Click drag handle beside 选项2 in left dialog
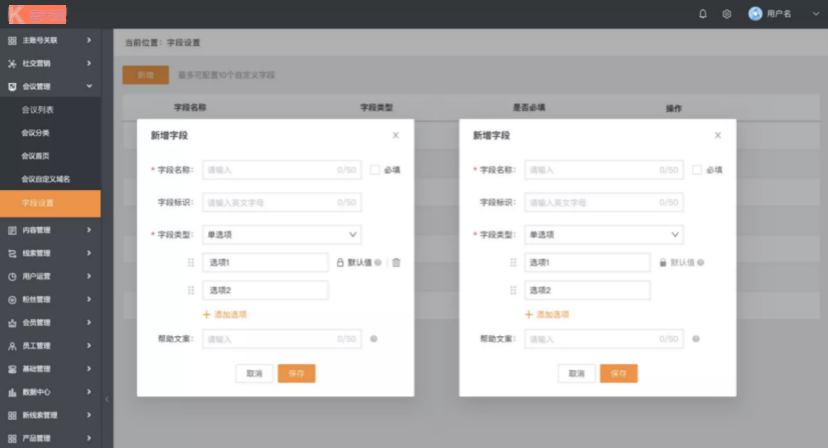 click(191, 290)
